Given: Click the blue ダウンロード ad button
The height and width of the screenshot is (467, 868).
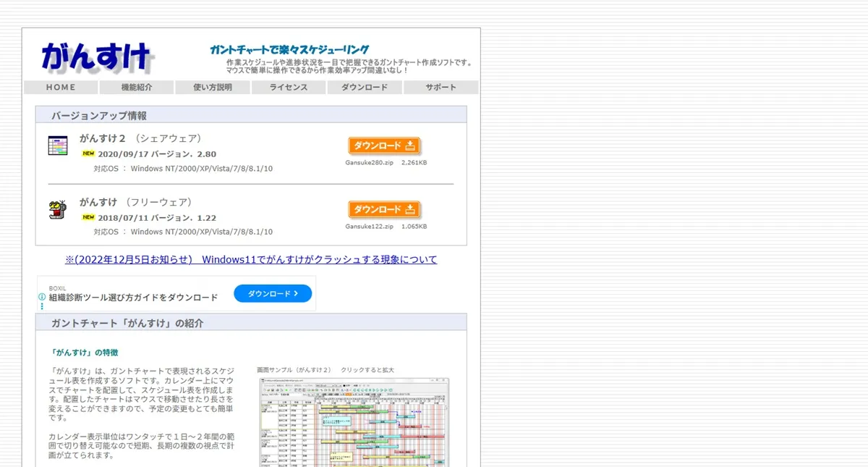Looking at the screenshot, I should [273, 293].
